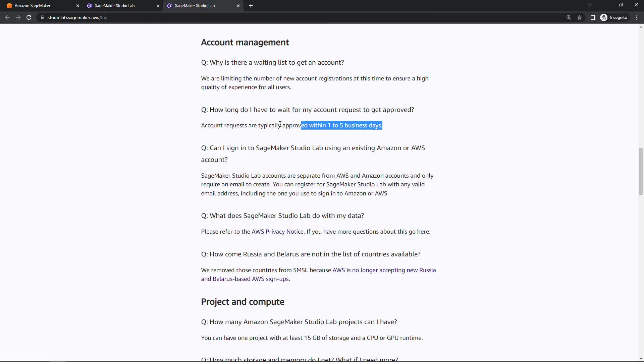Click the browser back arrow
Viewport: 644px width, 362px height.
(7, 17)
